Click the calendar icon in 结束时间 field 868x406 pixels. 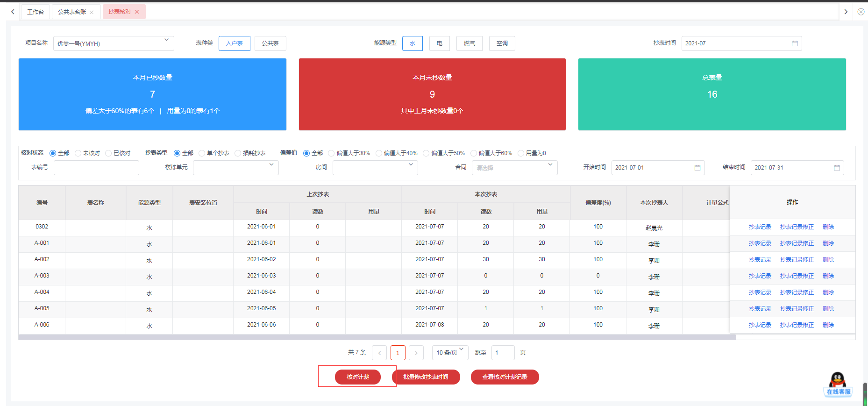click(x=836, y=168)
